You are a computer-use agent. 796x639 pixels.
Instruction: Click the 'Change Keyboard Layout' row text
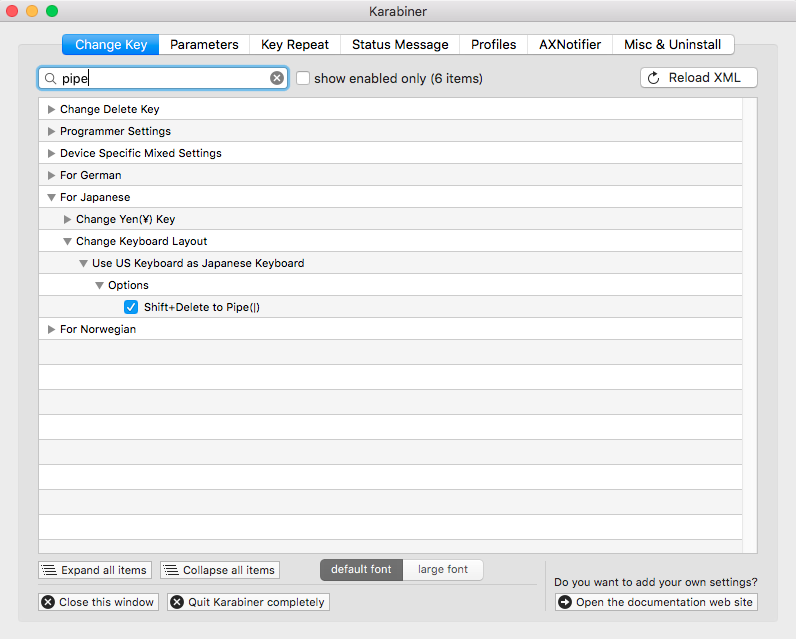[142, 242]
